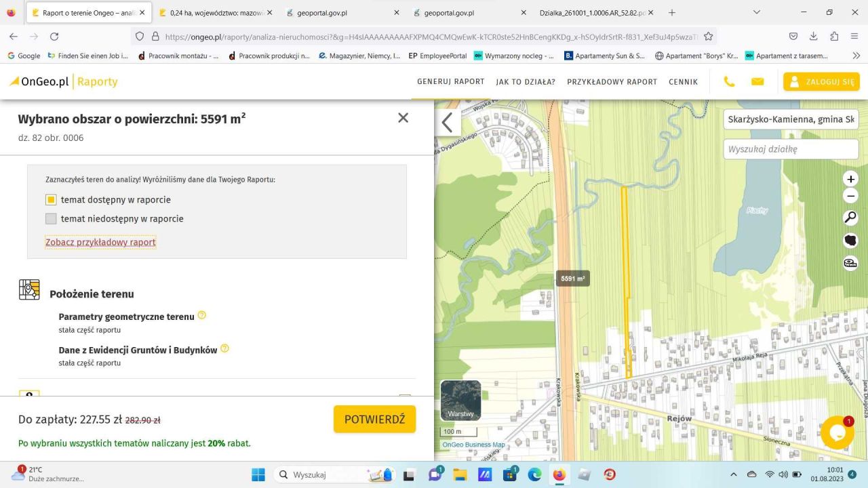
Task: Click the Poland outline map icon
Action: pyautogui.click(x=850, y=240)
